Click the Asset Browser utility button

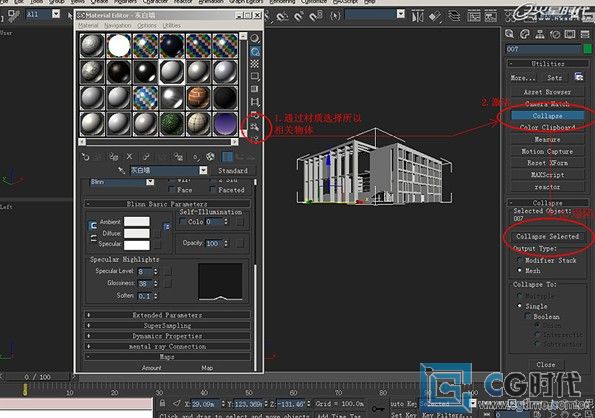547,92
